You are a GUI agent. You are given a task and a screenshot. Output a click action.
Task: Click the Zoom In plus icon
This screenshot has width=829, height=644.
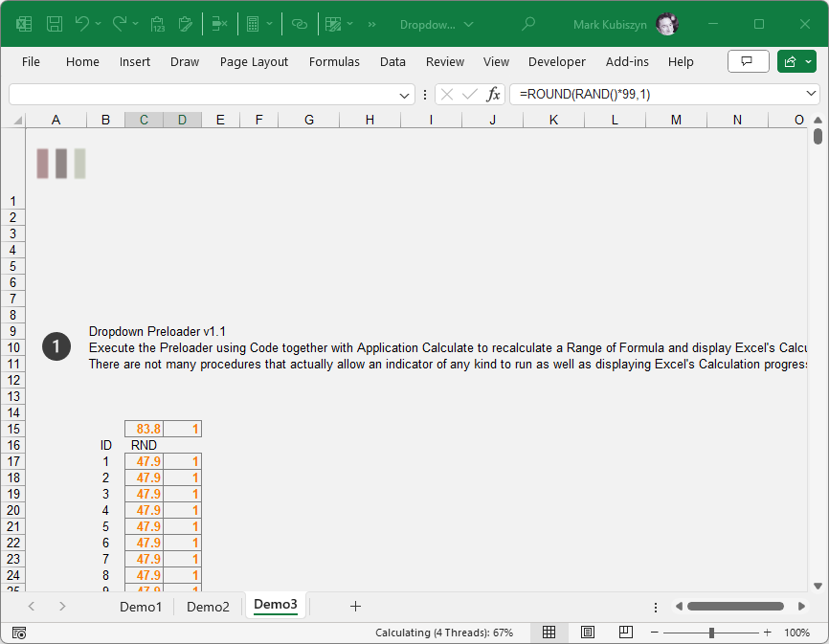767,633
